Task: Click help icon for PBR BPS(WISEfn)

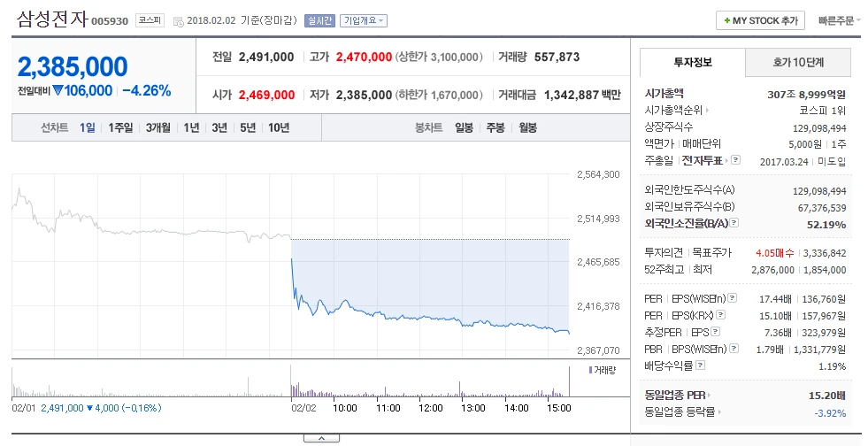Action: pyautogui.click(x=734, y=348)
